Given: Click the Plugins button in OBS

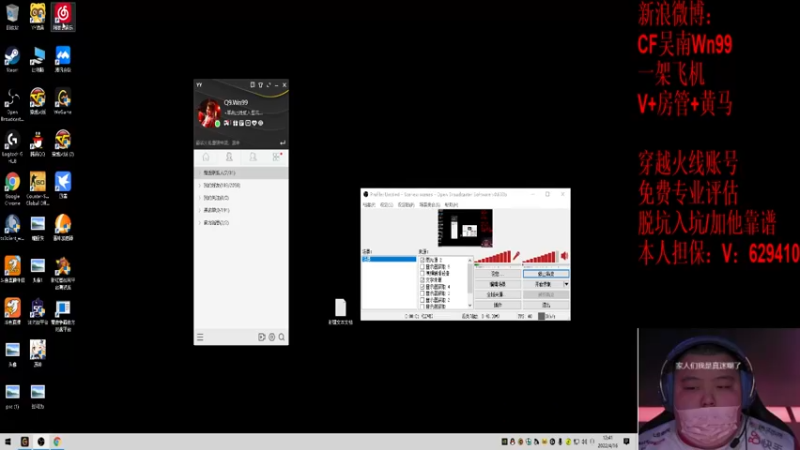Looking at the screenshot, I should (x=497, y=305).
